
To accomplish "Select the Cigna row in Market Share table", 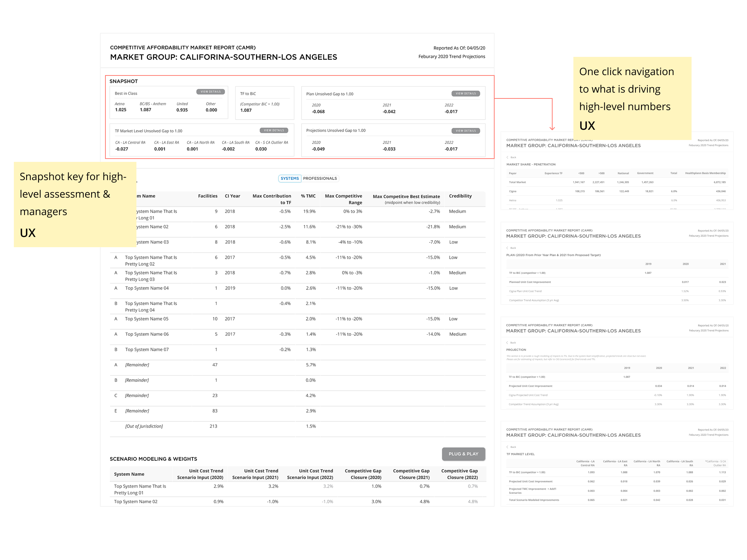I will [512, 191].
